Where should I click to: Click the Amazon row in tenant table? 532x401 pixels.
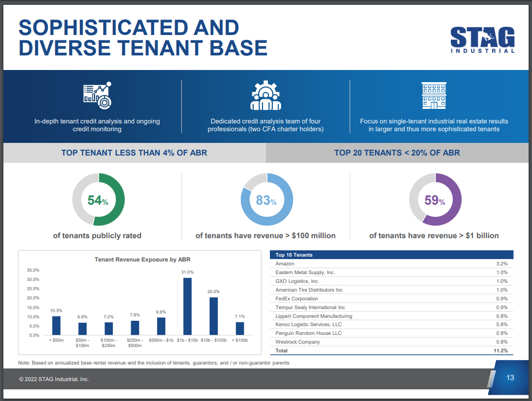pyautogui.click(x=391, y=263)
